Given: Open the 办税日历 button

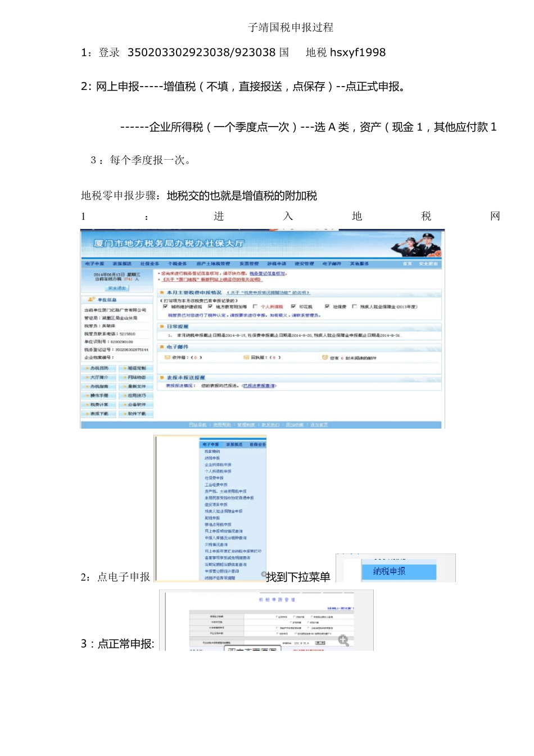Looking at the screenshot, I should coord(99,368).
